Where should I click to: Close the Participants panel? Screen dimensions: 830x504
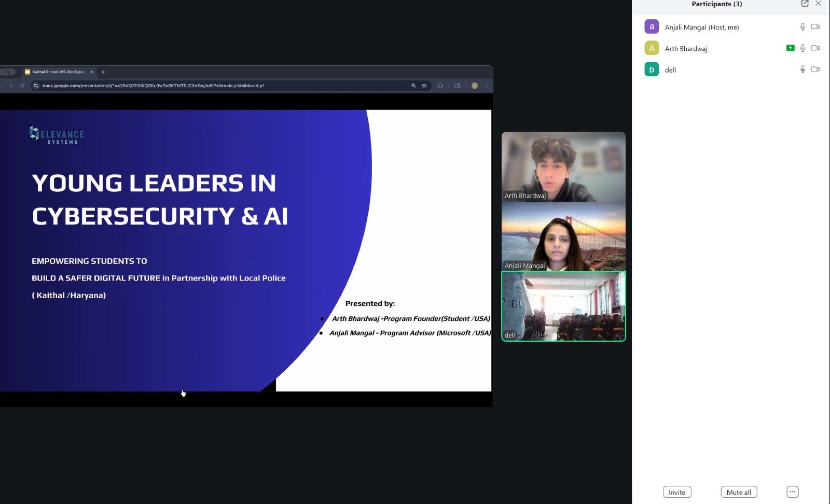pos(818,4)
